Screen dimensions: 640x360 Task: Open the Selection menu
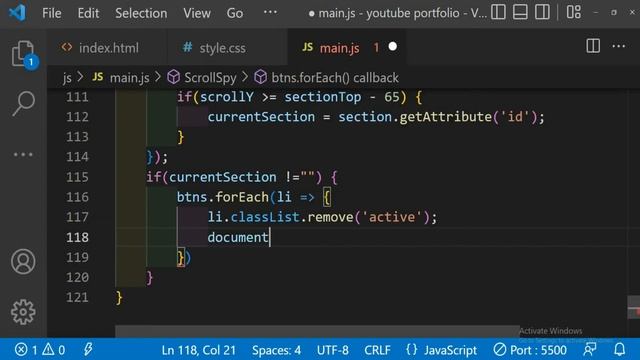pyautogui.click(x=141, y=13)
